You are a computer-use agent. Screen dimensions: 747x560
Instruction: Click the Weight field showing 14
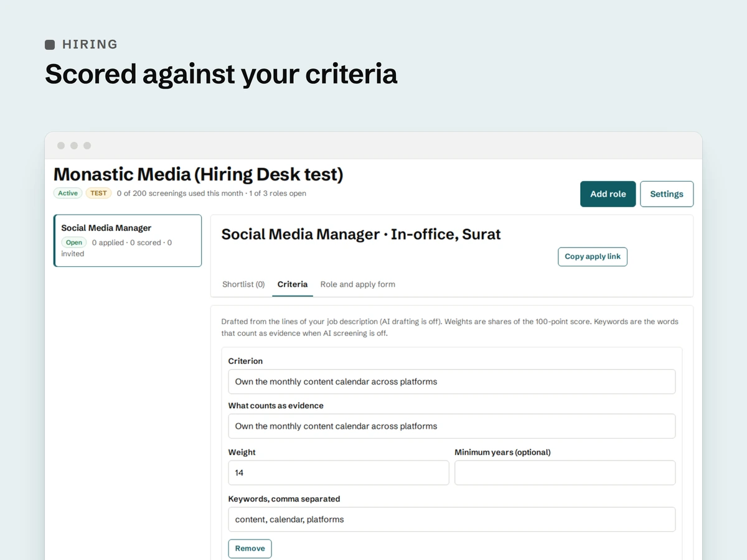coord(339,473)
